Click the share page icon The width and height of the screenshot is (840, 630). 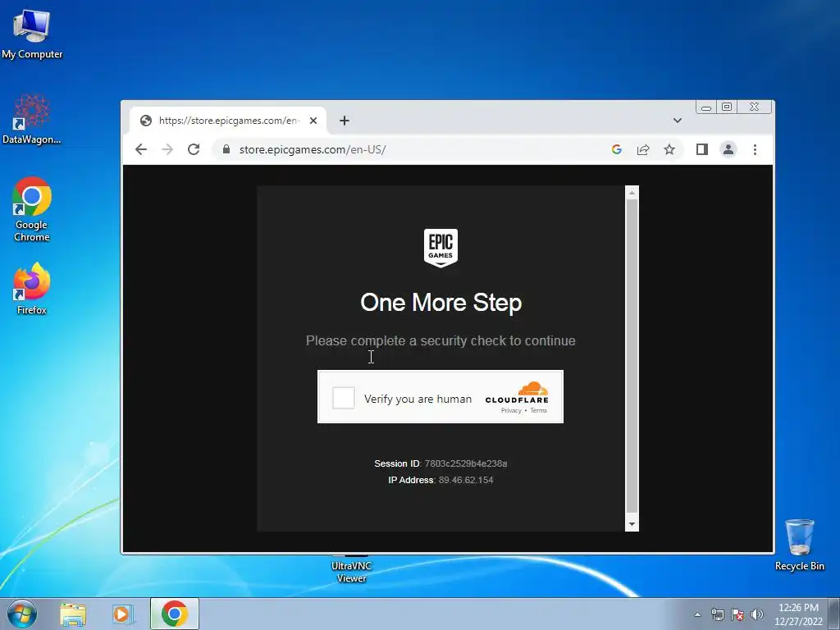[643, 149]
